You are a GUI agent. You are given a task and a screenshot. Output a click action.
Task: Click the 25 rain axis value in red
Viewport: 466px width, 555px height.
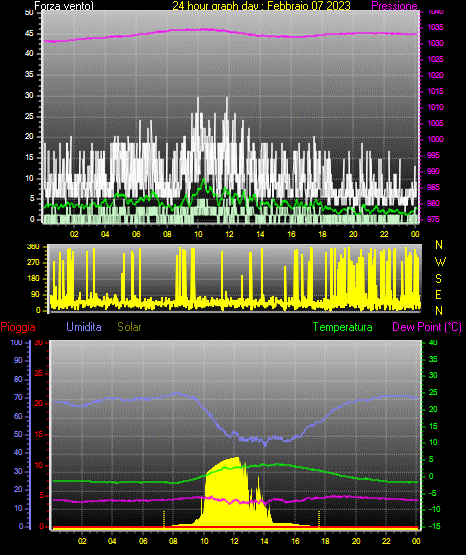[39, 373]
